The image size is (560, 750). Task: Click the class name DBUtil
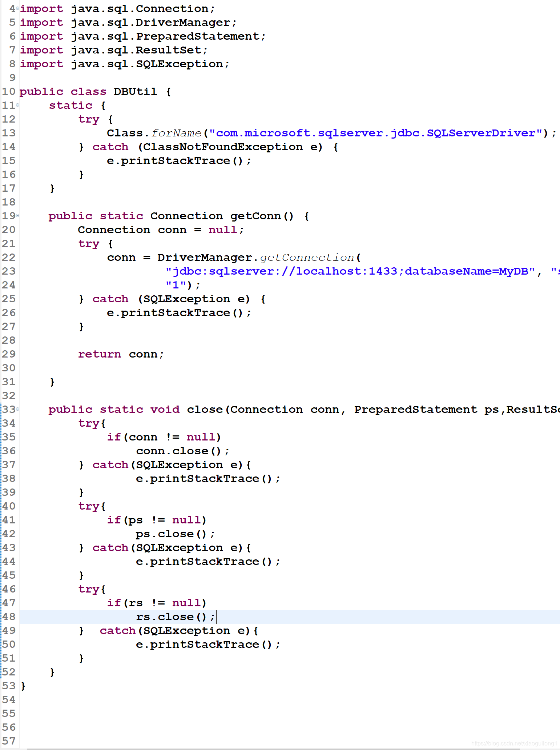coord(136,91)
